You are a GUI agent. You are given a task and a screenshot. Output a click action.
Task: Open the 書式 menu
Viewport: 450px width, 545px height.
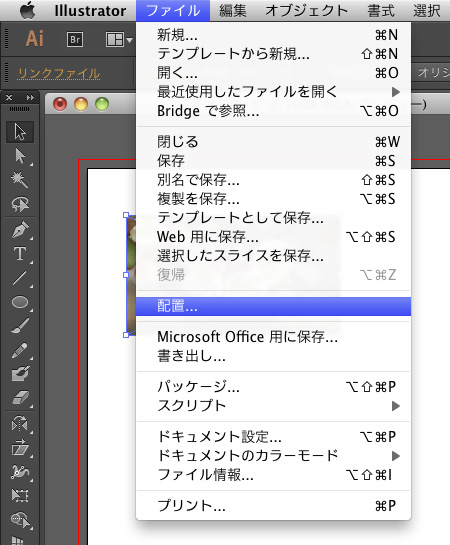(x=381, y=11)
